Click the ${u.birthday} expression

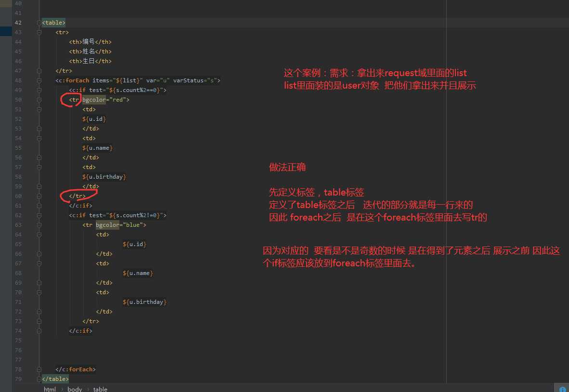pos(104,176)
